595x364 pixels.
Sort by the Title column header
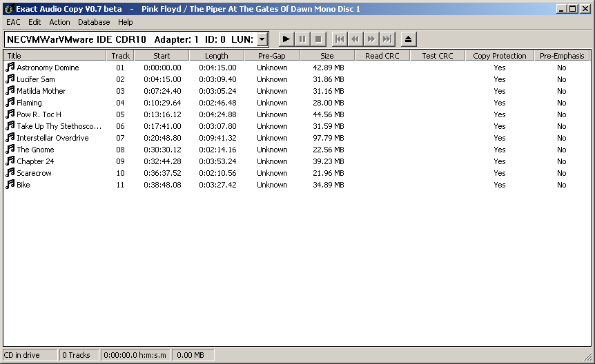click(55, 56)
